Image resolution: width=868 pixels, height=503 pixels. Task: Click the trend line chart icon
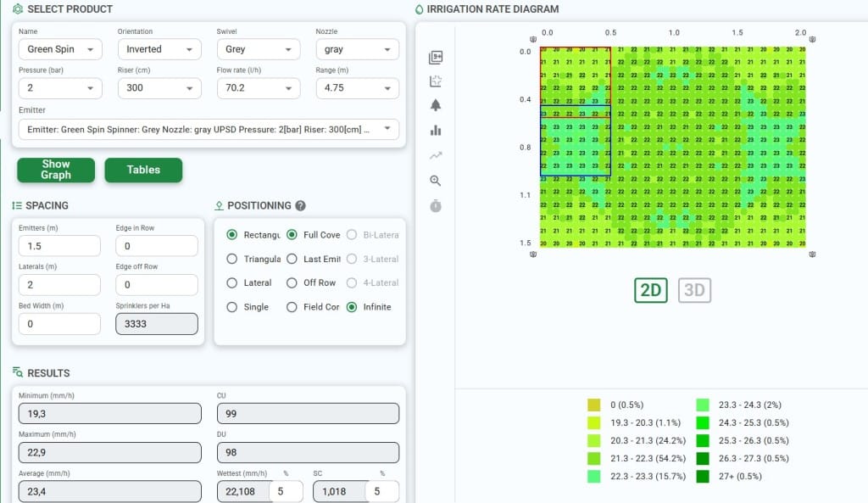437,155
